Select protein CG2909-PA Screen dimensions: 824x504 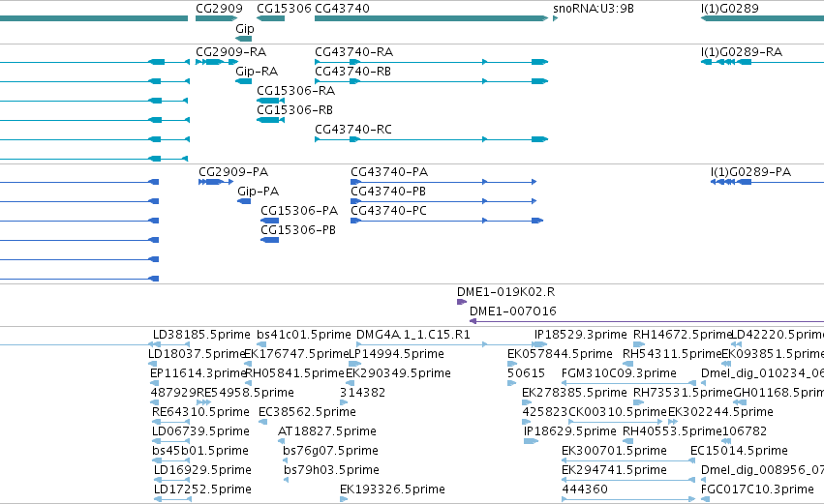pyautogui.click(x=233, y=172)
